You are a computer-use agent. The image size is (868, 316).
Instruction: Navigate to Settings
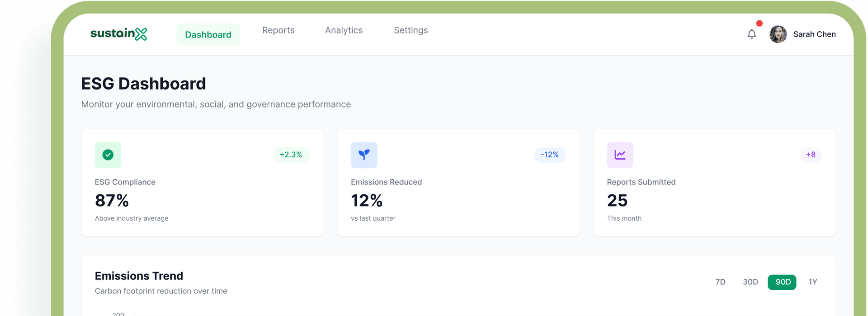410,30
